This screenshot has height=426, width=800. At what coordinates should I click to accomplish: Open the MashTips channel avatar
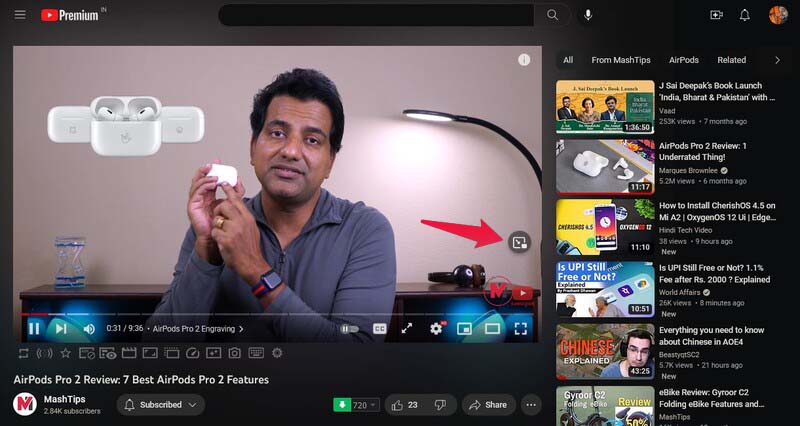click(24, 404)
